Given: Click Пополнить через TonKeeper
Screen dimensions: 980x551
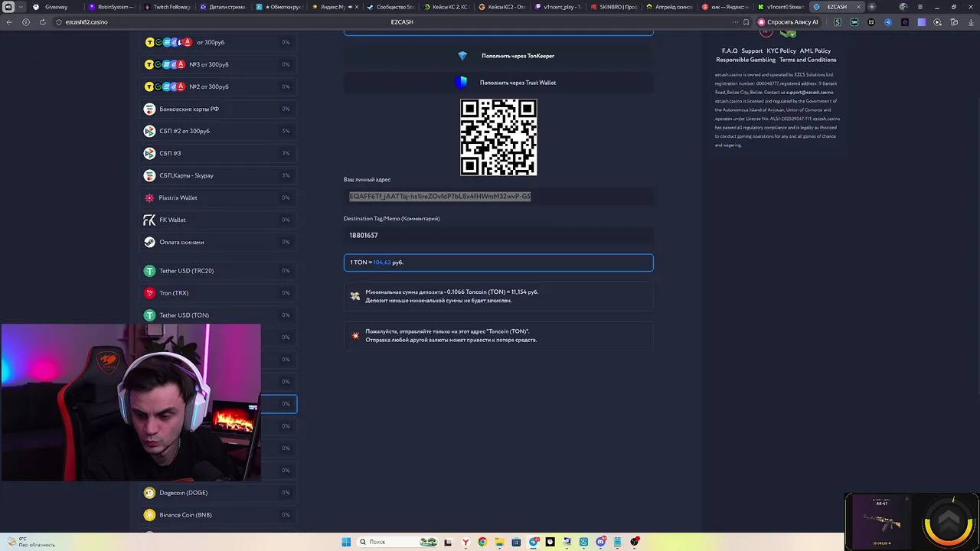Looking at the screenshot, I should [498, 56].
